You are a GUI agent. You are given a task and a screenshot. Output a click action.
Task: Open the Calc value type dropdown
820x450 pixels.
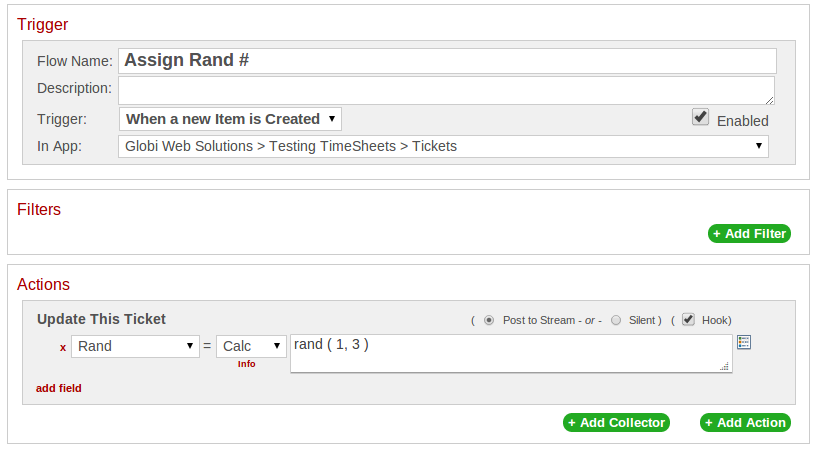click(x=251, y=346)
